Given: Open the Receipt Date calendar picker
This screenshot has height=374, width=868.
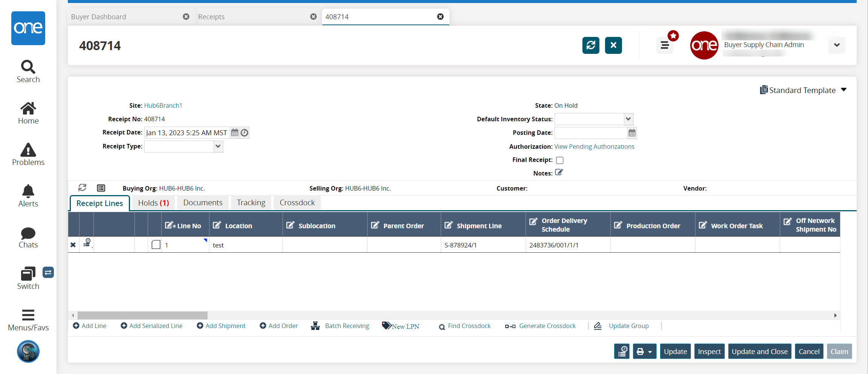Looking at the screenshot, I should pyautogui.click(x=235, y=133).
